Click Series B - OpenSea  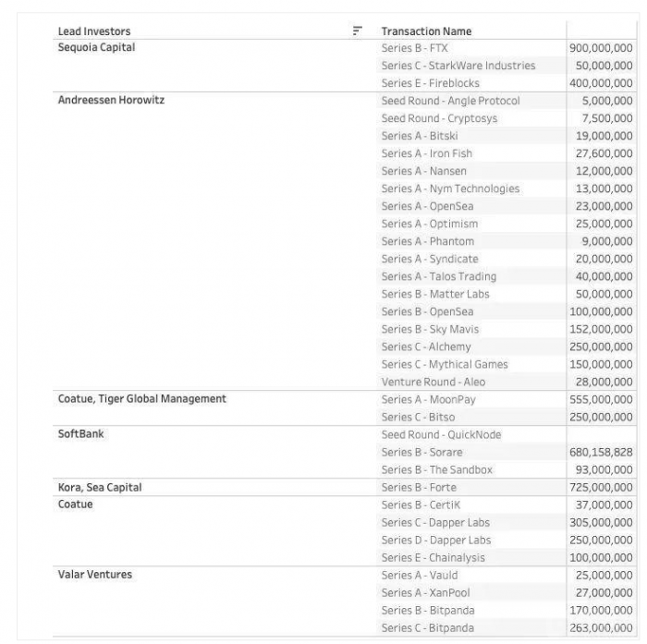[x=427, y=311]
